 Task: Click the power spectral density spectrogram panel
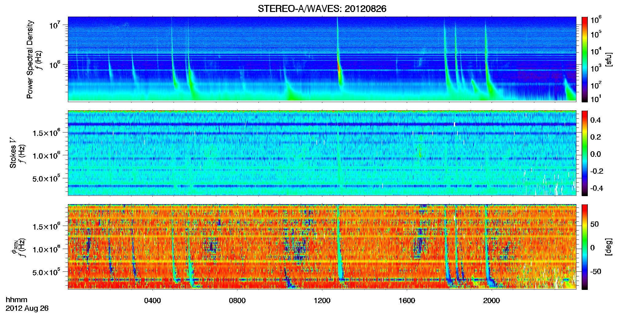click(x=322, y=59)
